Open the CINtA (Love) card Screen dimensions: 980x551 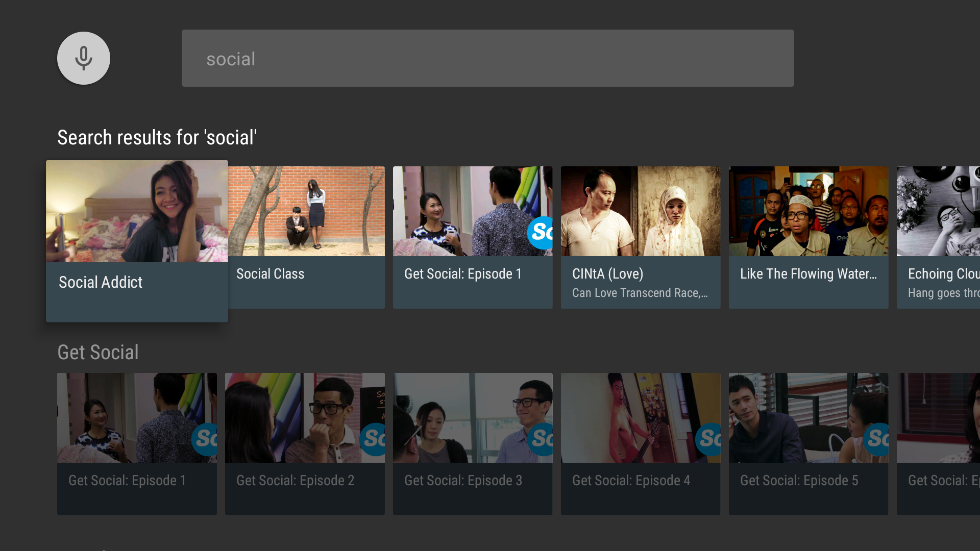pos(641,237)
